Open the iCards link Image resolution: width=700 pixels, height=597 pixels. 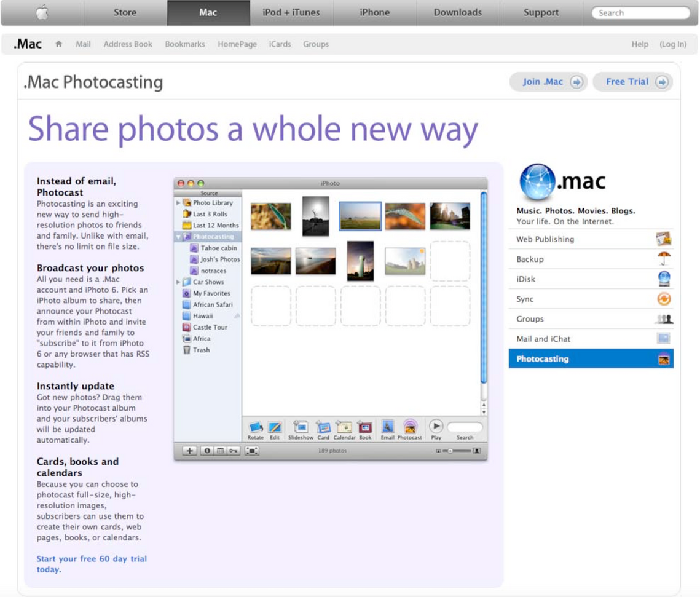[x=280, y=44]
